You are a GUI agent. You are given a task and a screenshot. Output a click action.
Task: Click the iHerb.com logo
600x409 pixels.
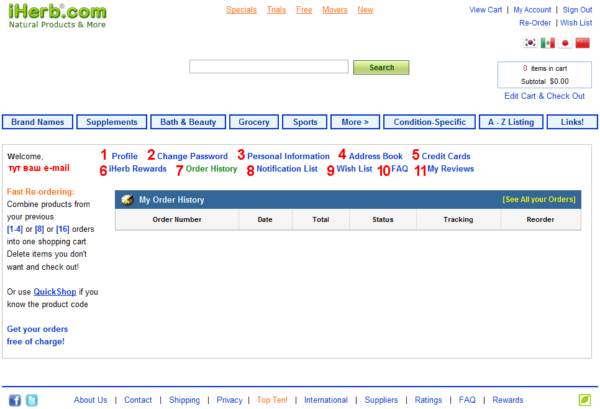pyautogui.click(x=57, y=15)
